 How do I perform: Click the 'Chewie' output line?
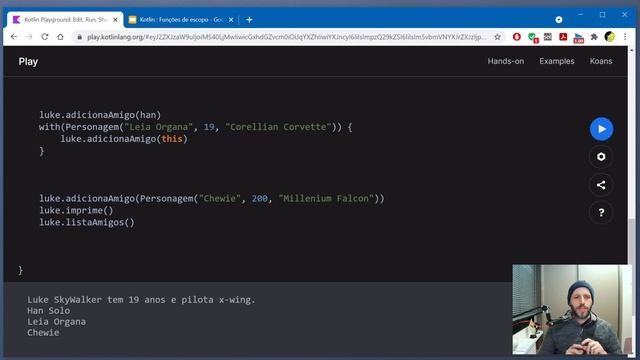coord(43,333)
